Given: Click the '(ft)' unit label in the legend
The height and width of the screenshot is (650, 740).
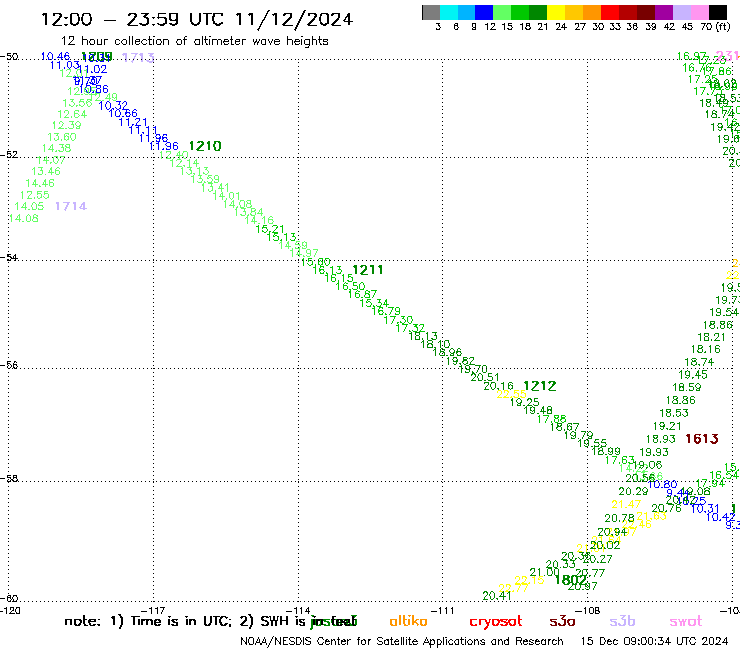Looking at the screenshot, I should [x=723, y=27].
